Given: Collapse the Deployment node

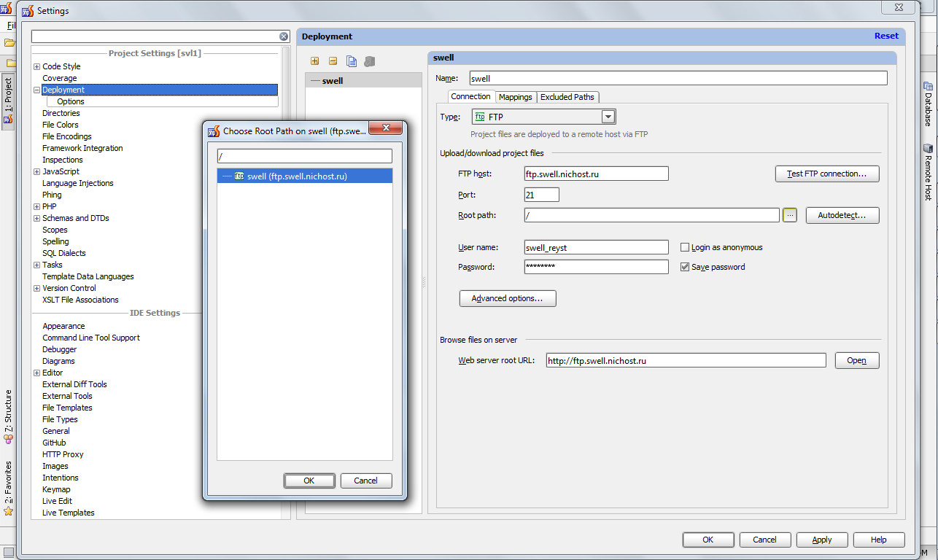Looking at the screenshot, I should pos(36,90).
